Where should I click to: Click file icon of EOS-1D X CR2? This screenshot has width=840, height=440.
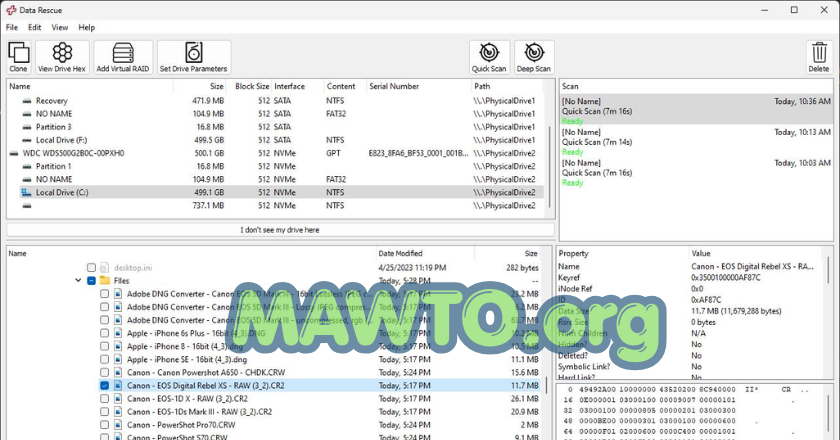(x=118, y=399)
